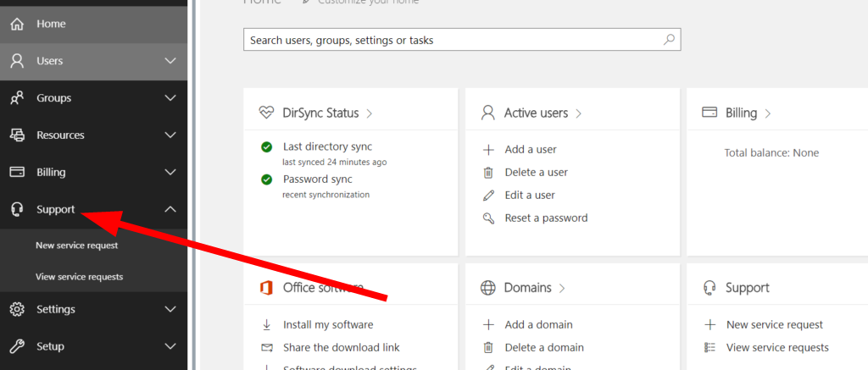Click the Delete a domain link
Image resolution: width=868 pixels, height=370 pixels.
pyautogui.click(x=544, y=347)
